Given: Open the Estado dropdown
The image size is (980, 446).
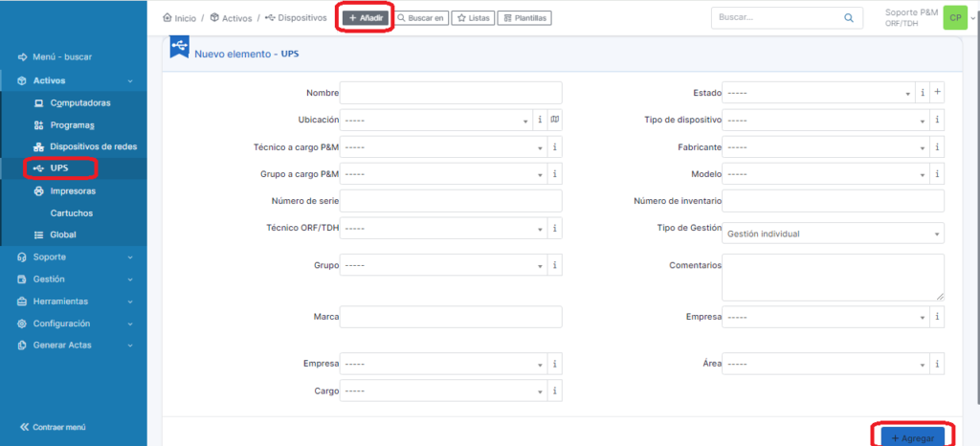Looking at the screenshot, I should (816, 93).
